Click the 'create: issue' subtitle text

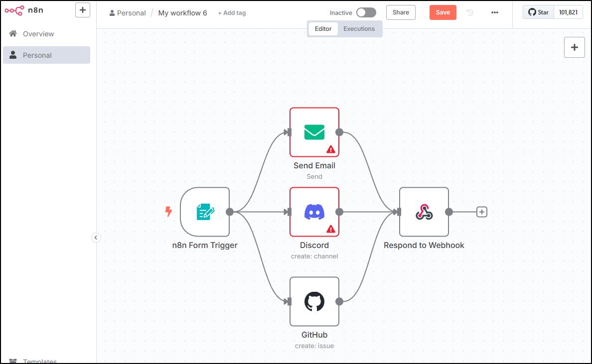click(314, 346)
